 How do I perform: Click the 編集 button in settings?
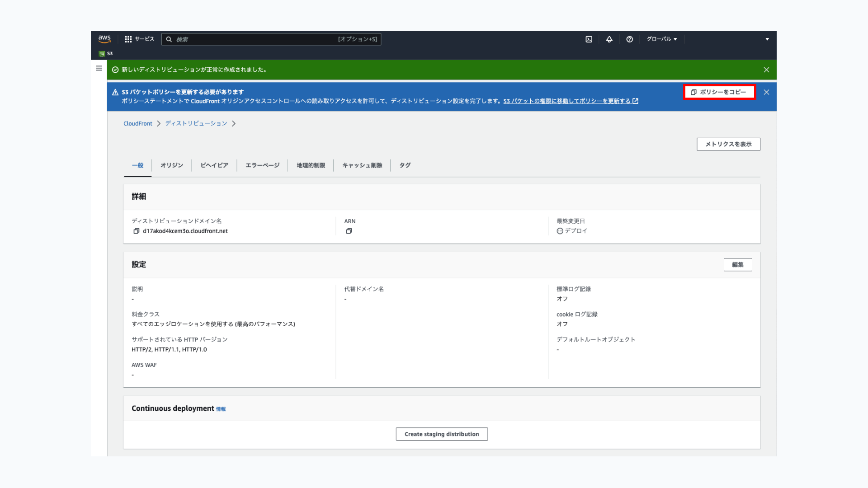pyautogui.click(x=737, y=265)
